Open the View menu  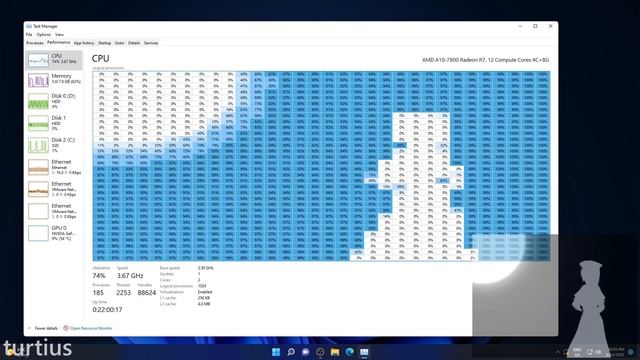(59, 35)
